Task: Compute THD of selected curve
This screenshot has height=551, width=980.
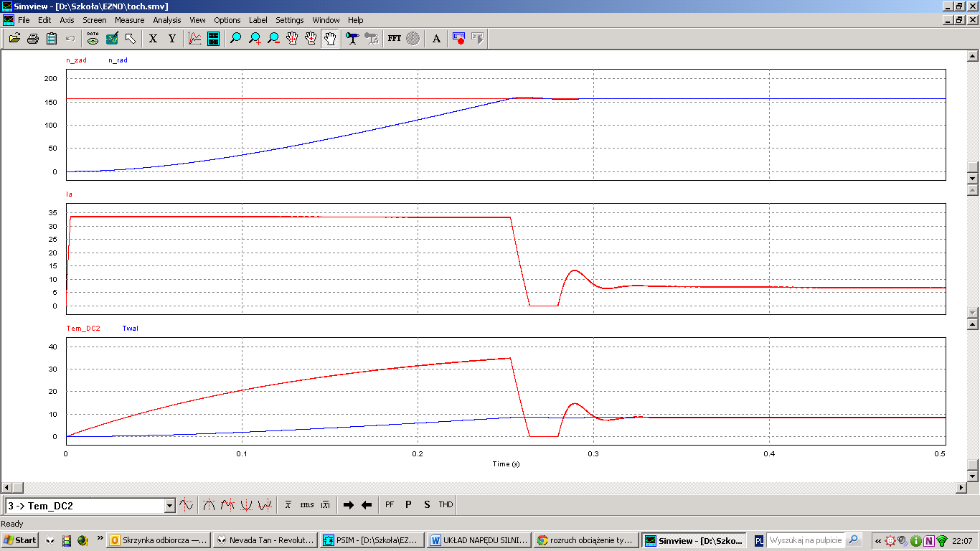Action: [x=446, y=505]
